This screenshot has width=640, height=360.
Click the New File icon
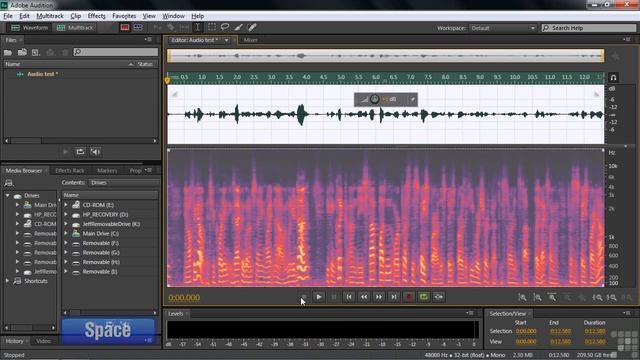coord(36,52)
